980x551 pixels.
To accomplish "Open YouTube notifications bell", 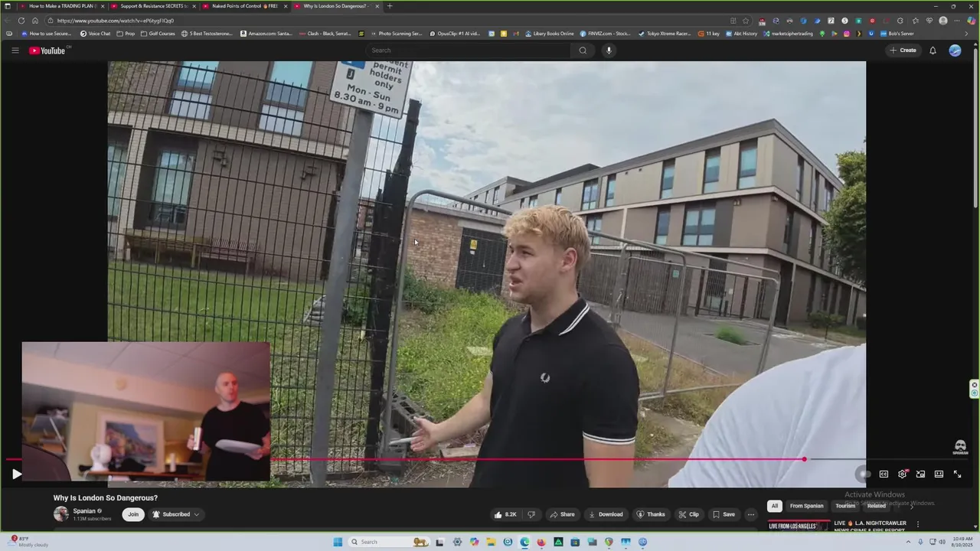I will tap(933, 51).
